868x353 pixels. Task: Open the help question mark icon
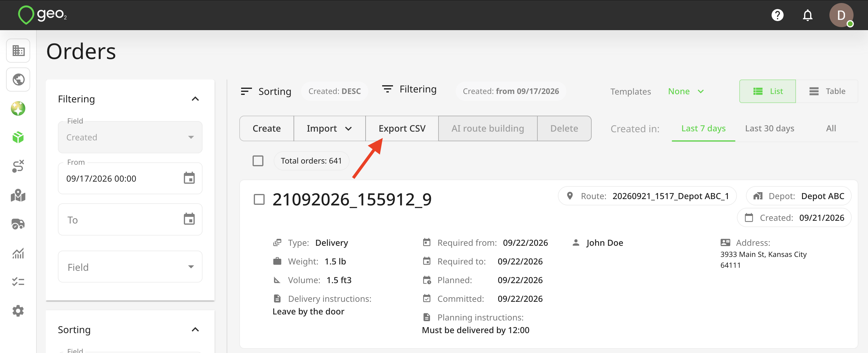pyautogui.click(x=777, y=15)
